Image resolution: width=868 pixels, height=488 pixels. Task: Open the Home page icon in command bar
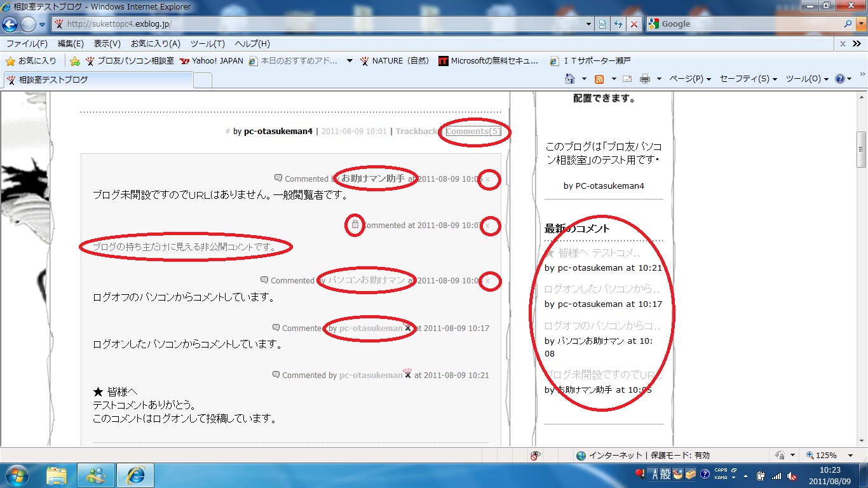pyautogui.click(x=570, y=79)
